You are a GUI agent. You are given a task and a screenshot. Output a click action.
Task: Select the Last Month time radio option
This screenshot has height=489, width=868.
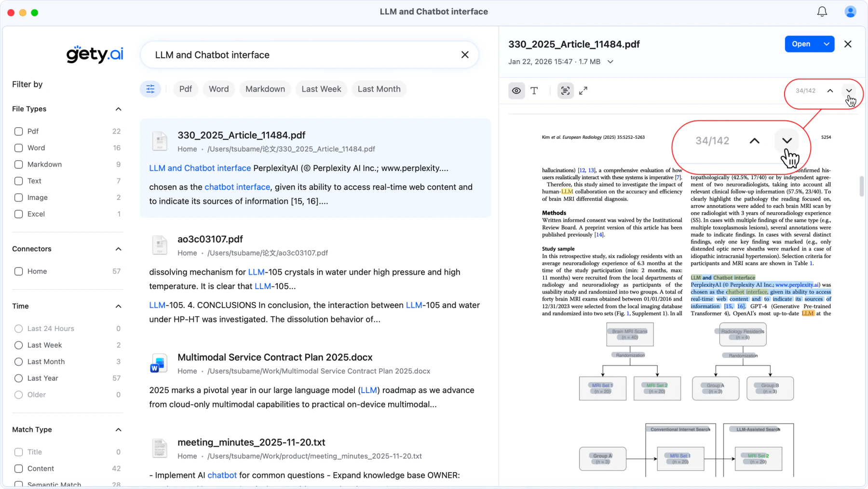(19, 362)
